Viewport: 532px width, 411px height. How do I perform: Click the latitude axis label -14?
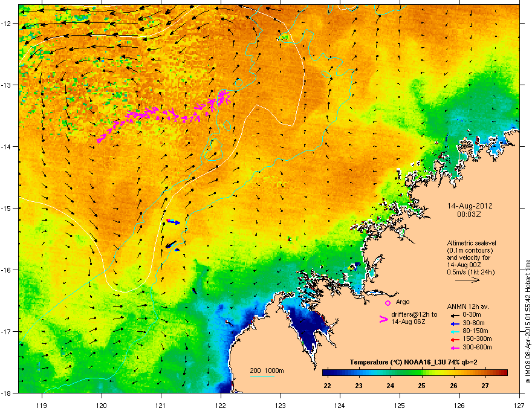[6, 147]
